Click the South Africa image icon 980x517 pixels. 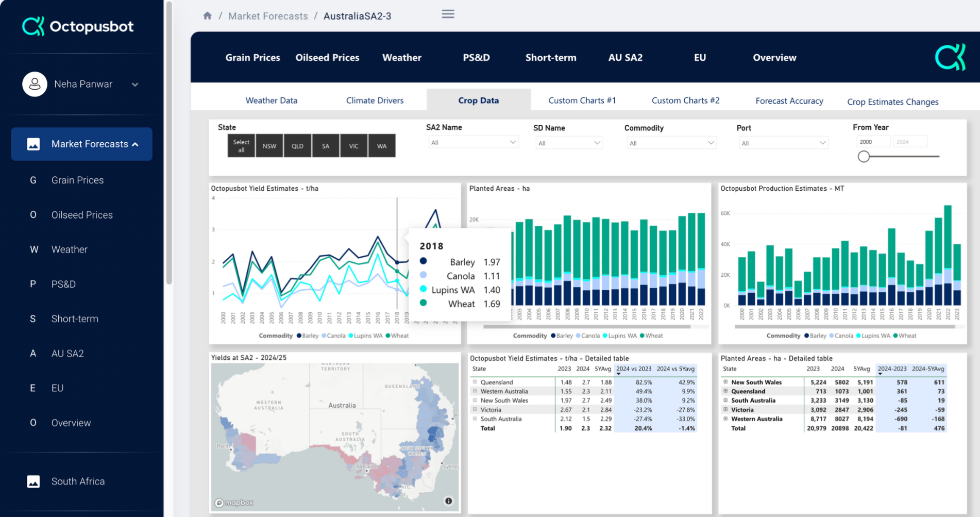click(x=33, y=481)
